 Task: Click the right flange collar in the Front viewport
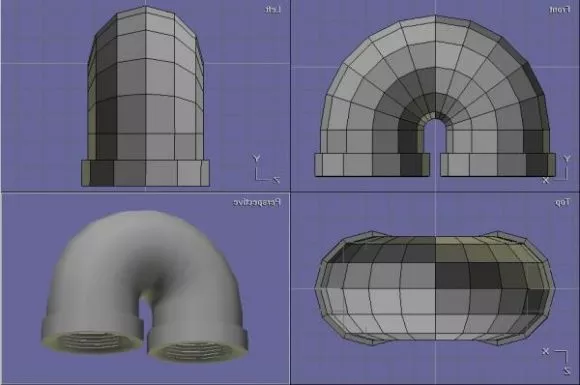coord(498,165)
